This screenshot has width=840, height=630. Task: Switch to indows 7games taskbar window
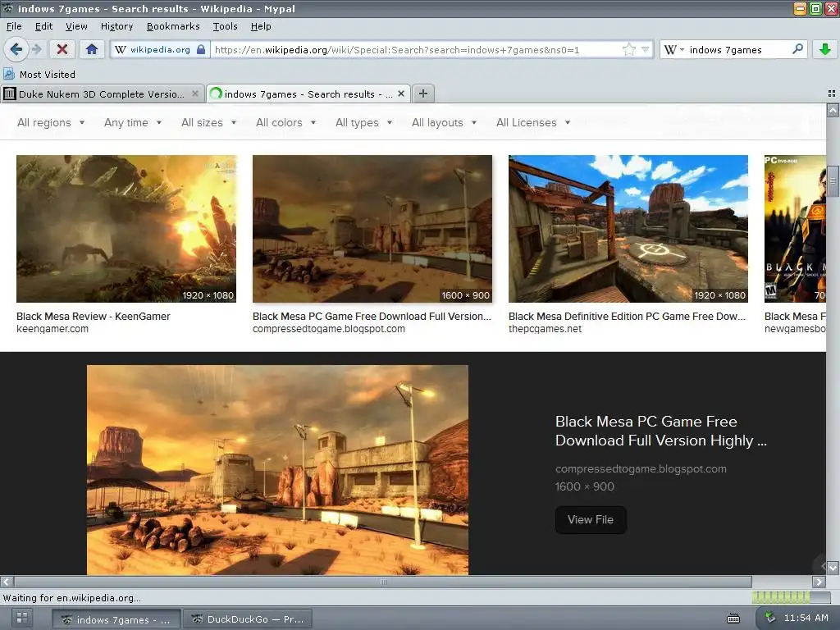click(x=115, y=619)
